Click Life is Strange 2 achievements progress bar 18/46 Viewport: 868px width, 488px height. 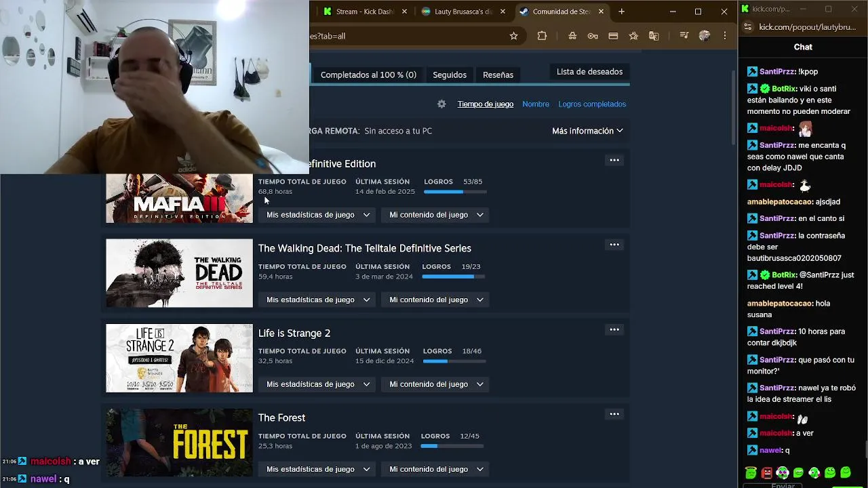pyautogui.click(x=454, y=361)
